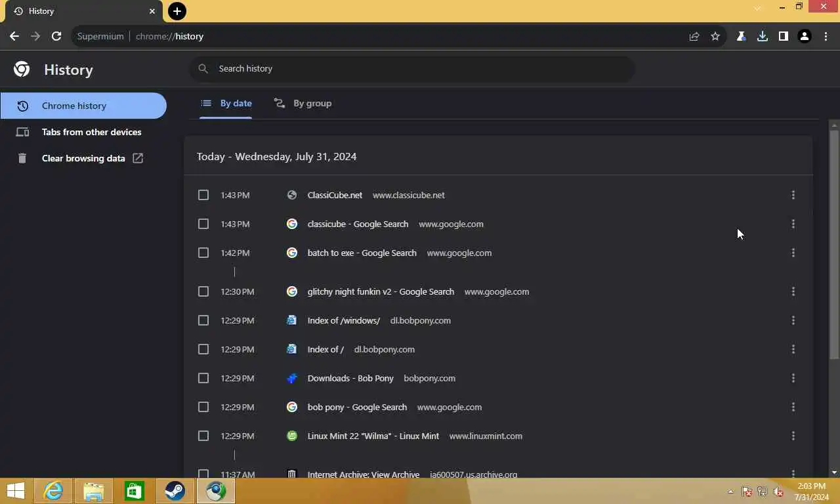Select Chrome history in the sidebar
The height and width of the screenshot is (504, 840).
(x=83, y=106)
